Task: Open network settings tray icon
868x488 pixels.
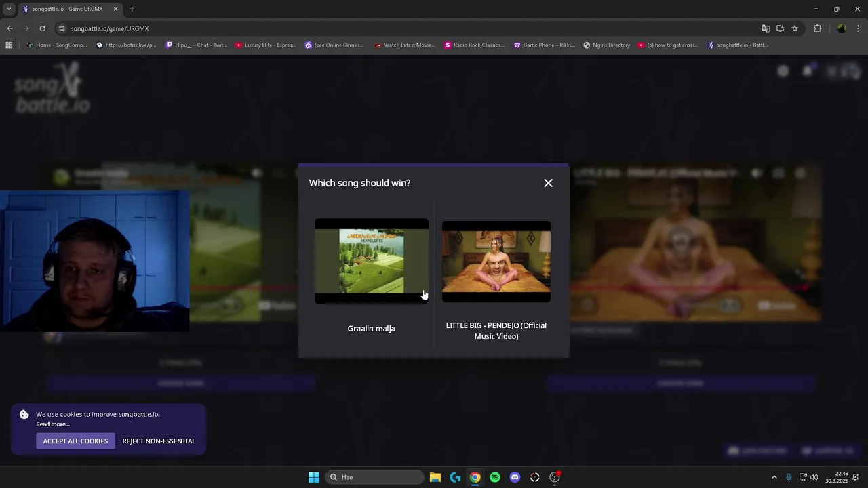Action: click(x=803, y=477)
